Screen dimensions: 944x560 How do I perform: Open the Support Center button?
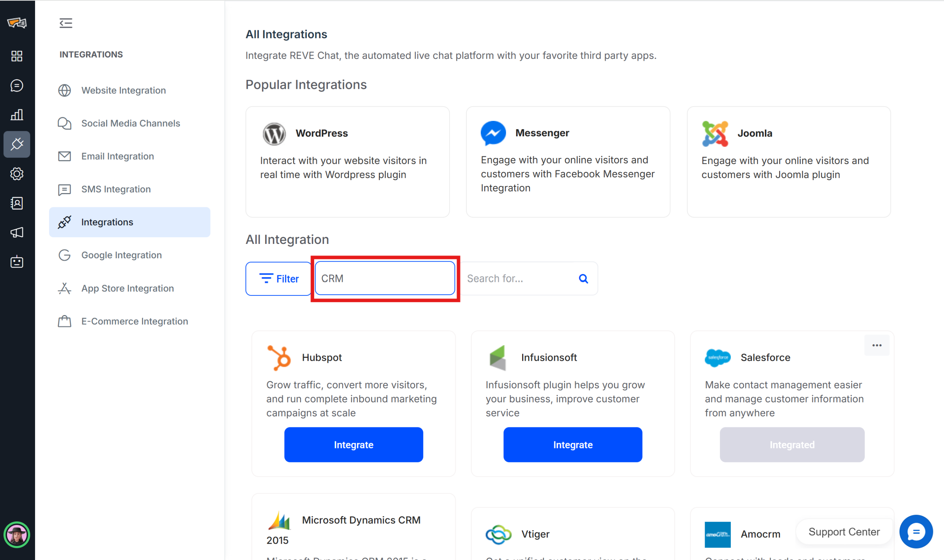[844, 532]
